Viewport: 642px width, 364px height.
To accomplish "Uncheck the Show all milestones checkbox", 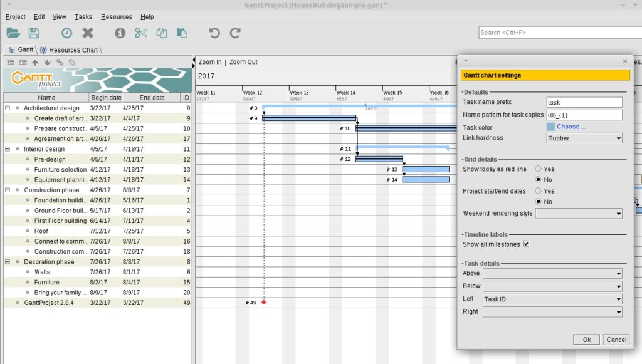I will pos(526,244).
